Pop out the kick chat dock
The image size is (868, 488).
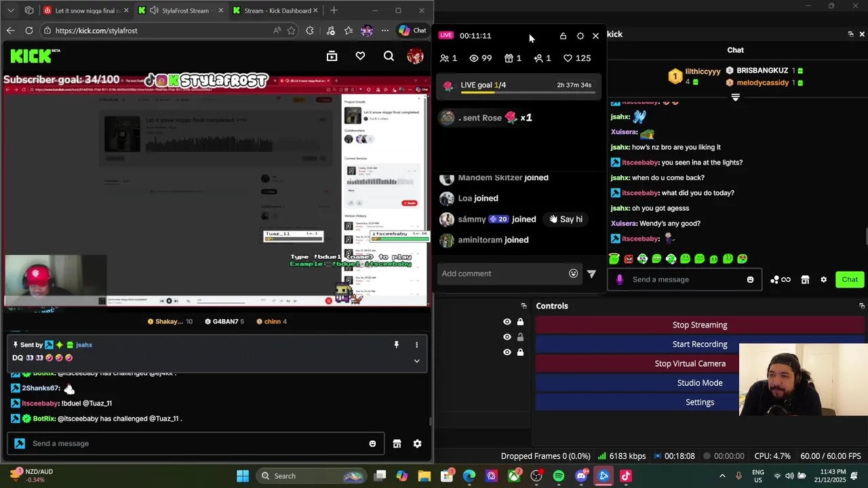[850, 34]
